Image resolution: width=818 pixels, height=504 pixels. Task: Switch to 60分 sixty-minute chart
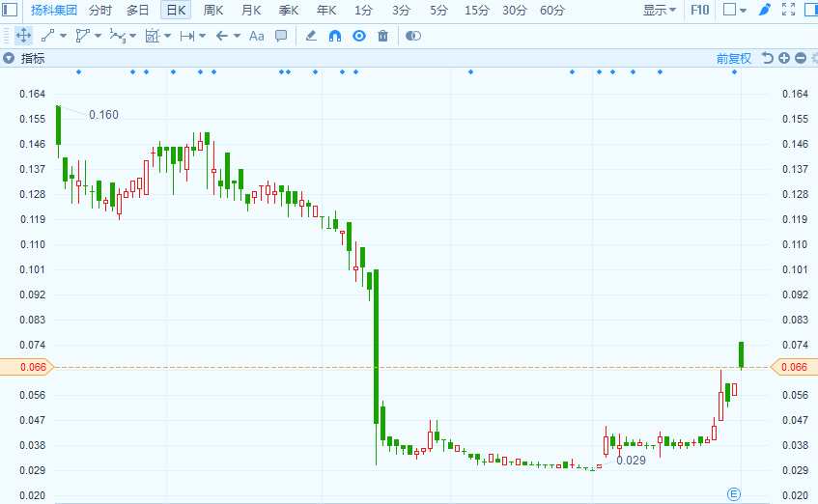click(552, 10)
